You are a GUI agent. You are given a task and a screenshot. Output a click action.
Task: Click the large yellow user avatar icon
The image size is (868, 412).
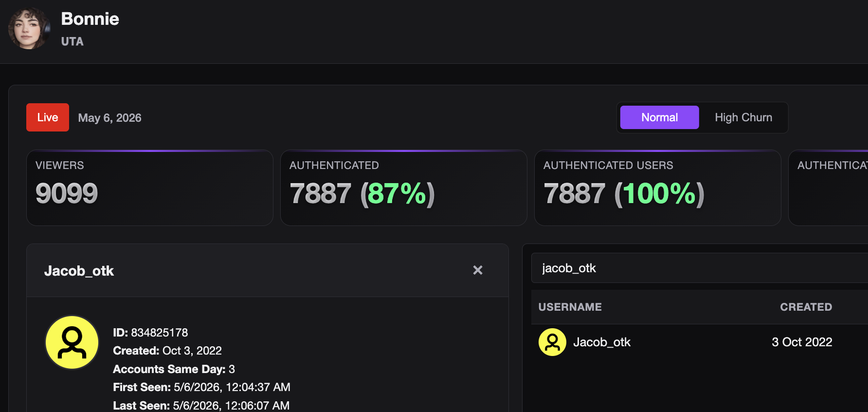point(72,342)
